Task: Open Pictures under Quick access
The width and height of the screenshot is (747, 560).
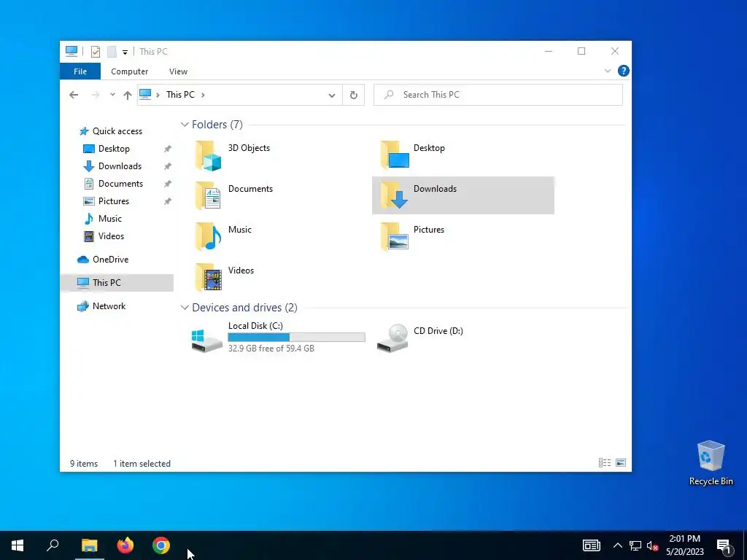Action: point(113,201)
